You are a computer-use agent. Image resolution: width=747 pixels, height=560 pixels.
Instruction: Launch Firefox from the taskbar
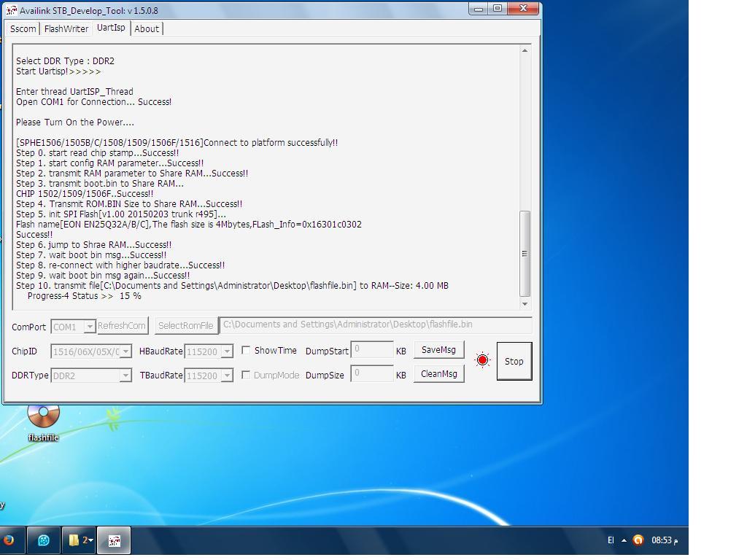tap(9, 540)
